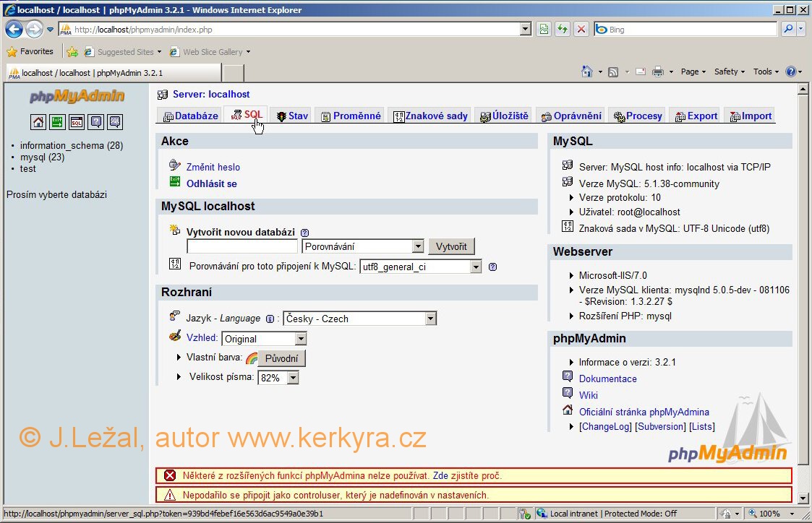Screen dimensions: 812x523
Task: Switch to the Databáze tab
Action: [x=190, y=116]
